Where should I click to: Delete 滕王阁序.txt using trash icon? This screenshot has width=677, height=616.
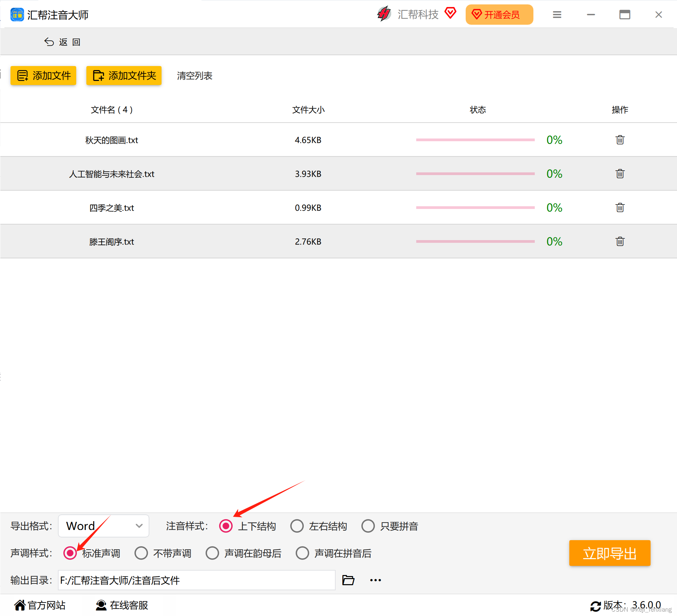[620, 241]
